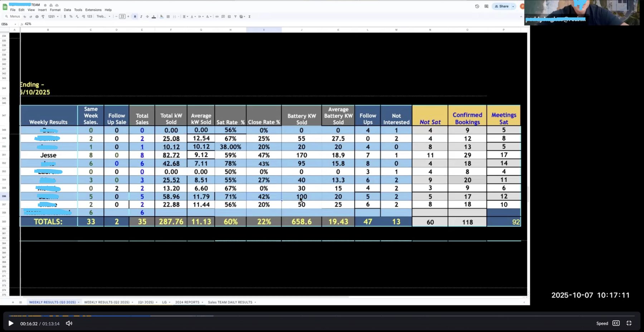Click the Insert chart icon

(229, 16)
